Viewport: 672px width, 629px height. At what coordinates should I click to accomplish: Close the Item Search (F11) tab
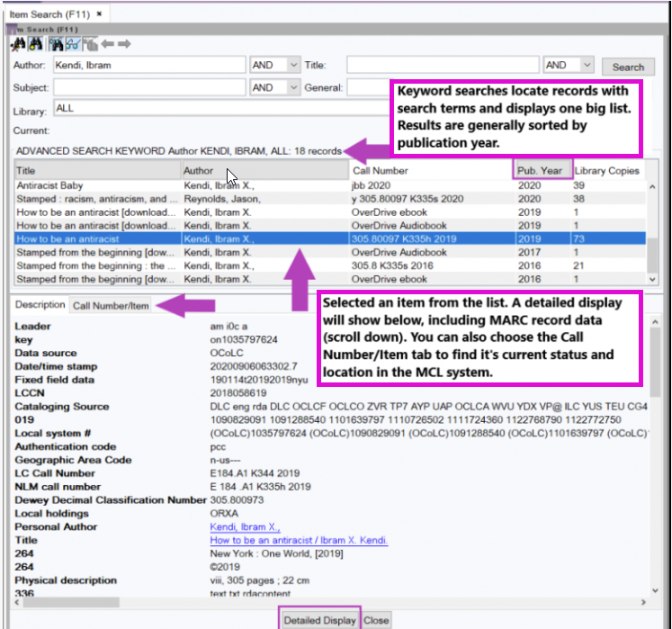click(100, 13)
